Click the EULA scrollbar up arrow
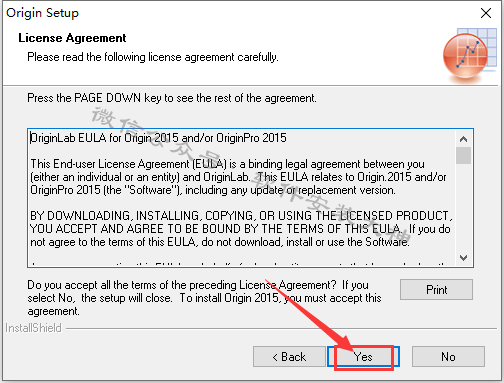The width and height of the screenshot is (504, 383). point(463,139)
